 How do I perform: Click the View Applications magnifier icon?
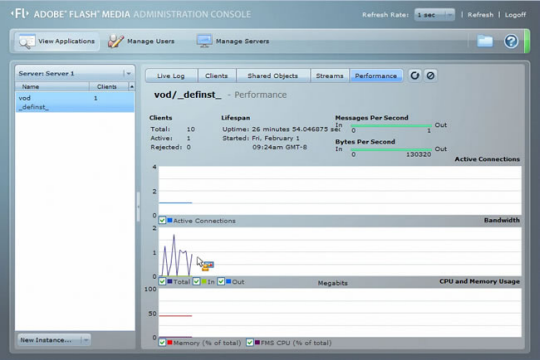pyautogui.click(x=27, y=41)
